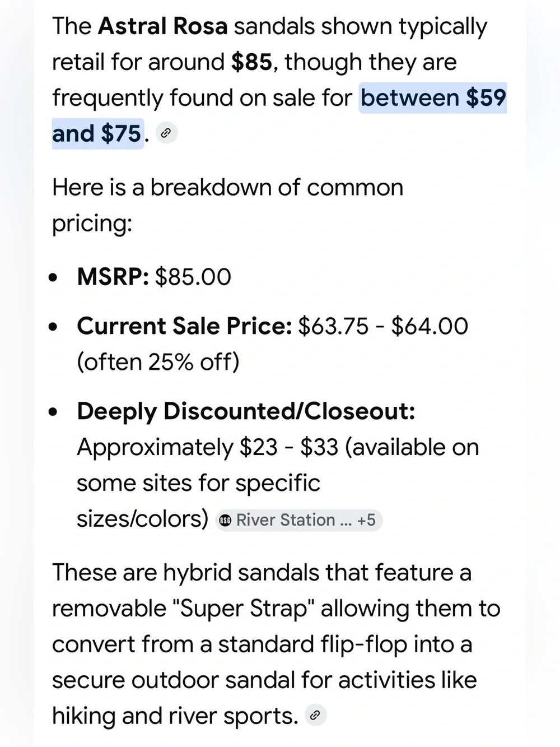Select the "MSRP:" bullet label
Screen dimensions: 560x747
coord(113,277)
